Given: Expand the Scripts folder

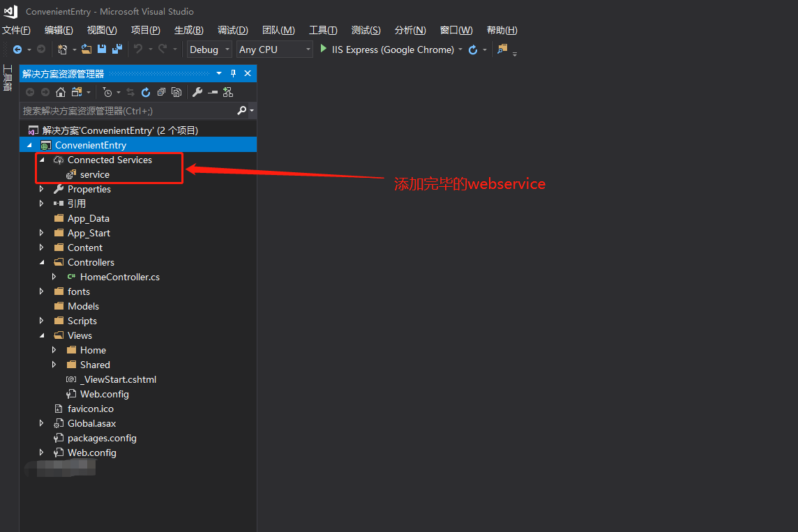Looking at the screenshot, I should pyautogui.click(x=42, y=321).
